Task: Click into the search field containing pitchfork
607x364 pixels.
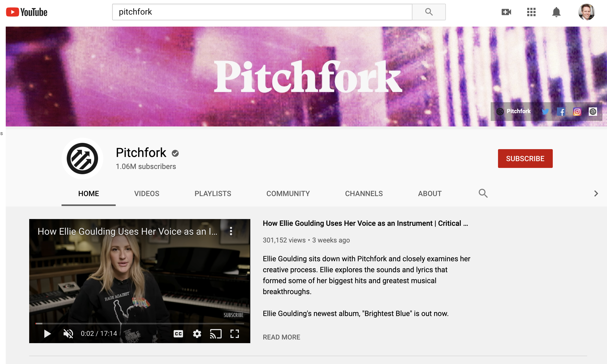Action: pyautogui.click(x=262, y=12)
